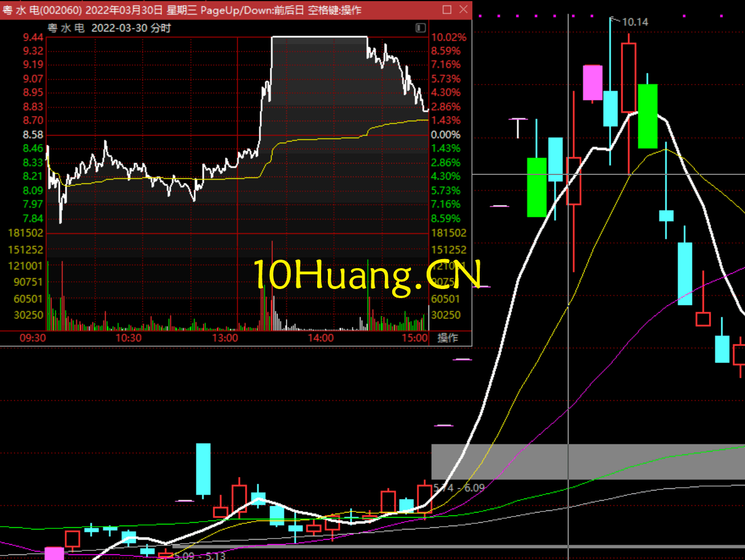The width and height of the screenshot is (745, 560).
Task: Click the panel toggle icon beside the 分时 title
Action: point(420,28)
